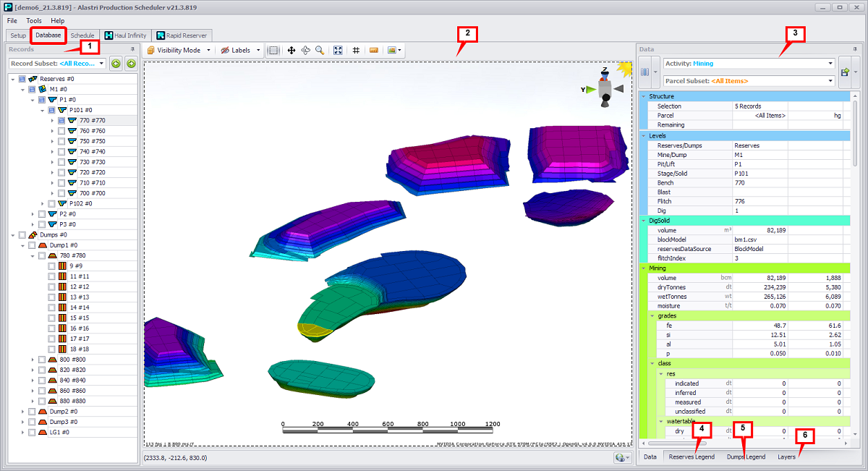Open the Reserves Legend tab
The width and height of the screenshot is (868, 471).
point(692,457)
